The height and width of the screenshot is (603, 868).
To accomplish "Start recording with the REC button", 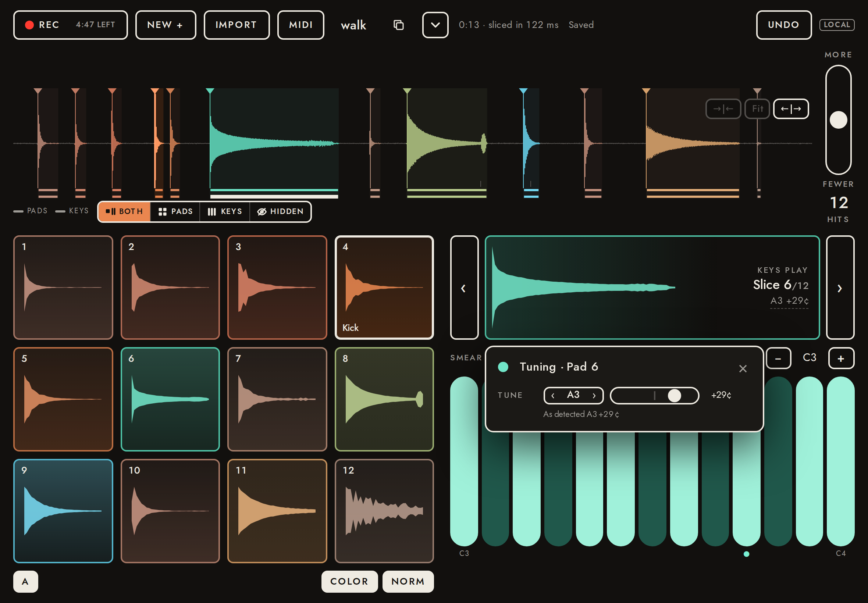I will (70, 25).
